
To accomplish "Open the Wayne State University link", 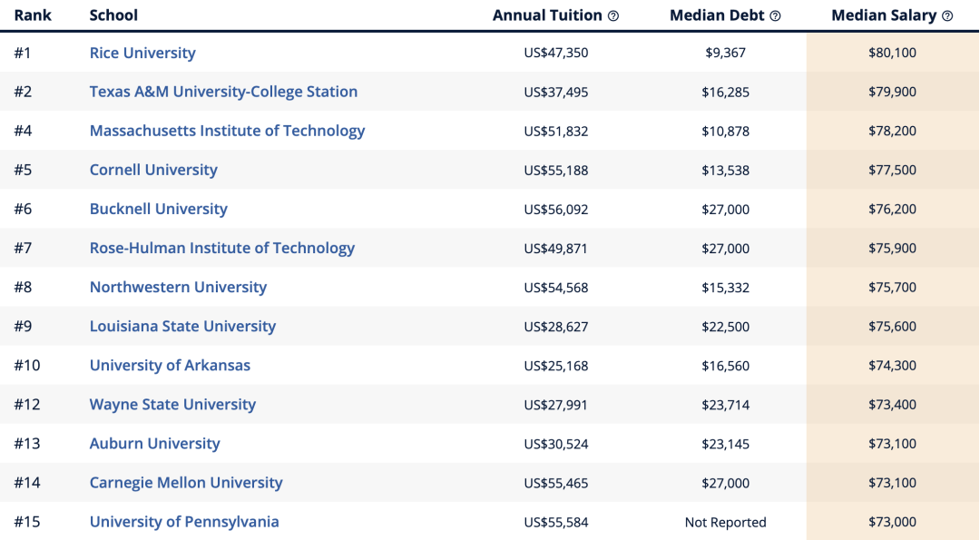I will click(x=172, y=405).
